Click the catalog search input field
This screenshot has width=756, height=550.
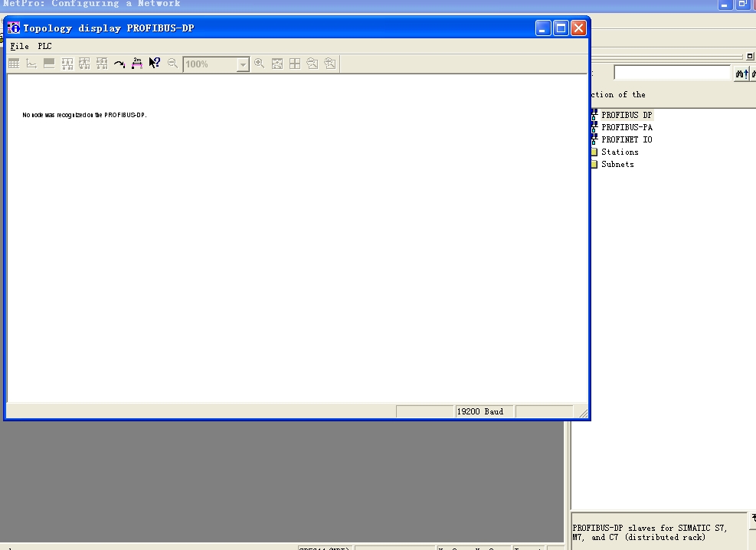pyautogui.click(x=672, y=73)
